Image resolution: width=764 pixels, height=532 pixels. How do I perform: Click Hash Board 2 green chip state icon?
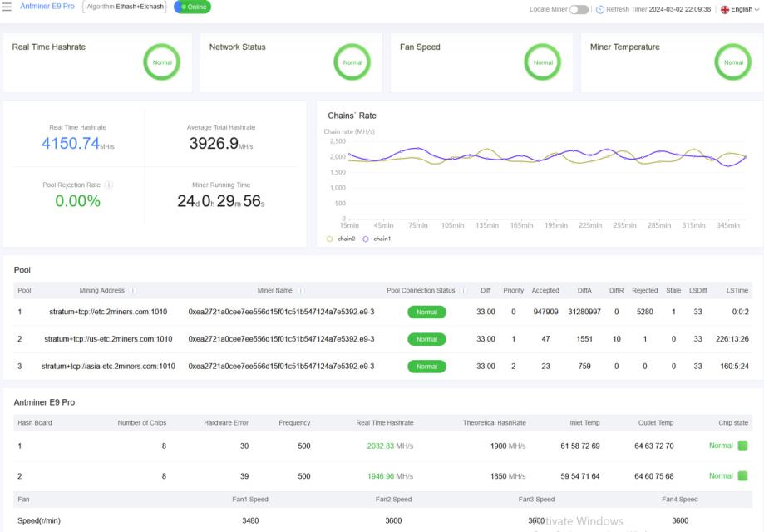[x=742, y=476]
